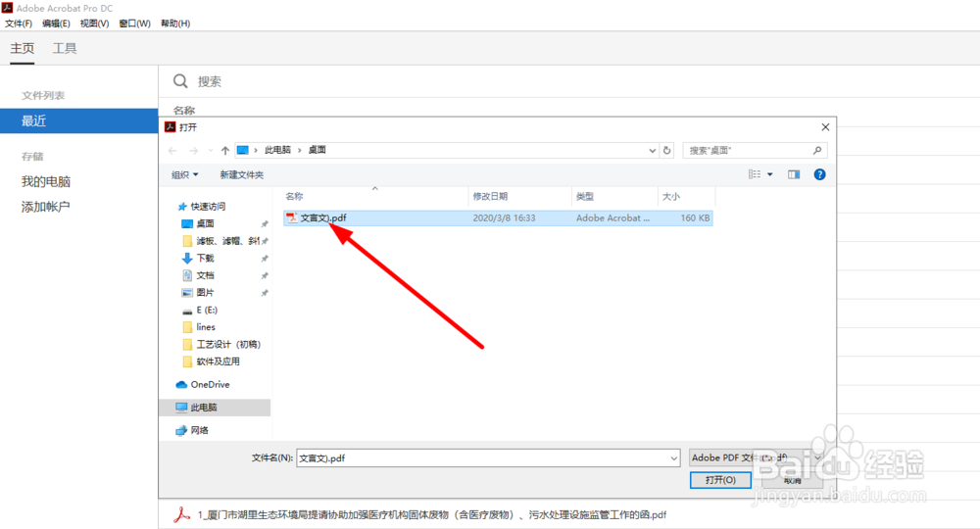Open 桌面 in the quick access list
The width and height of the screenshot is (980, 529).
[x=205, y=223]
